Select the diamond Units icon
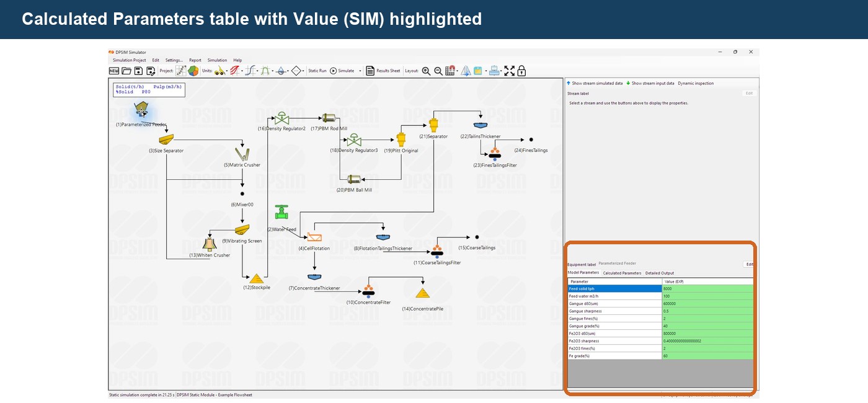868x403 pixels. [x=296, y=71]
